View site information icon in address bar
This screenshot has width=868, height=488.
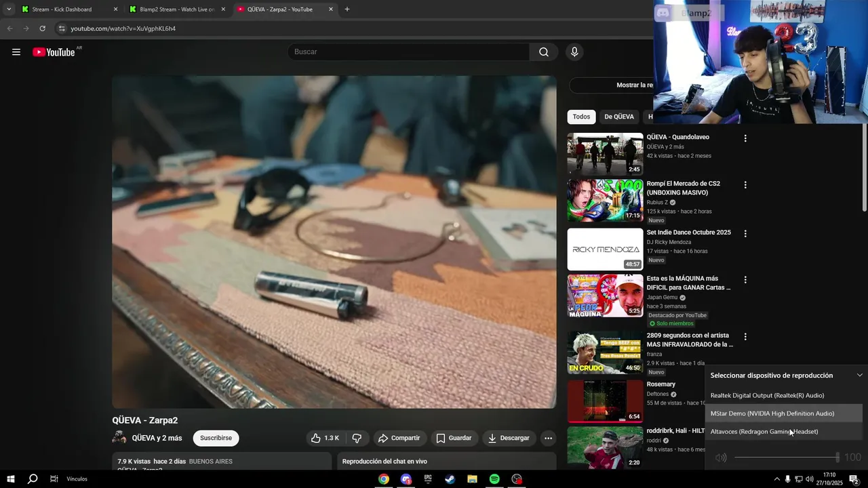62,28
